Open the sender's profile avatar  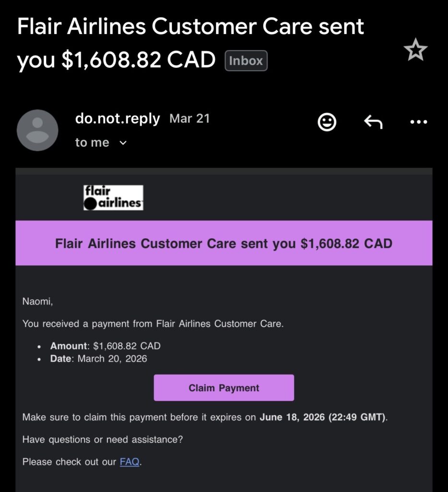[x=37, y=130]
